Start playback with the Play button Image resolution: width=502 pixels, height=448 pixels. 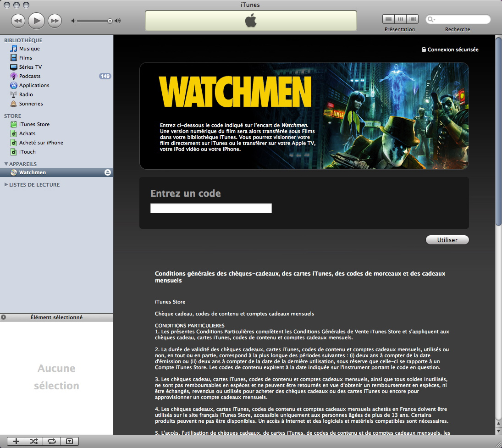pos(37,21)
